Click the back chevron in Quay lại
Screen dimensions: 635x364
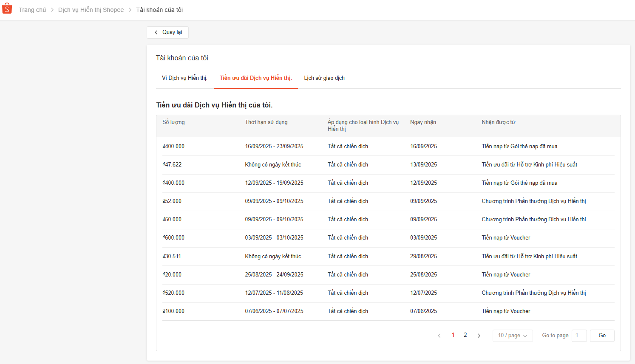[x=156, y=32]
